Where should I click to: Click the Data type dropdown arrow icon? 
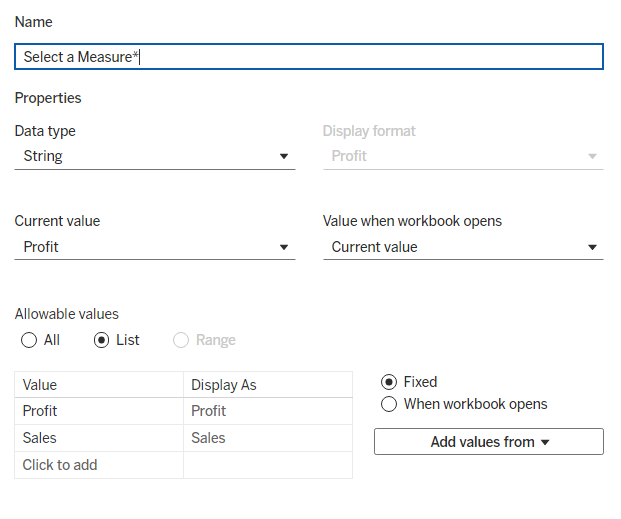284,157
